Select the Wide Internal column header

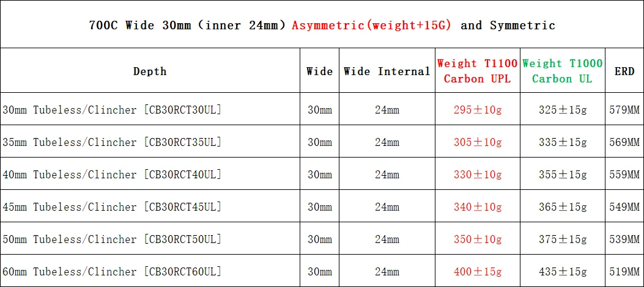pos(387,71)
